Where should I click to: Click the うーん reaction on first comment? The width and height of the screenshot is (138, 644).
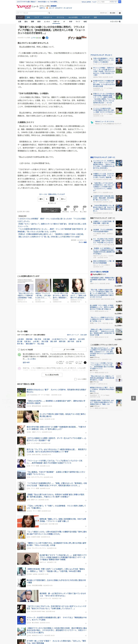click(x=79, y=362)
